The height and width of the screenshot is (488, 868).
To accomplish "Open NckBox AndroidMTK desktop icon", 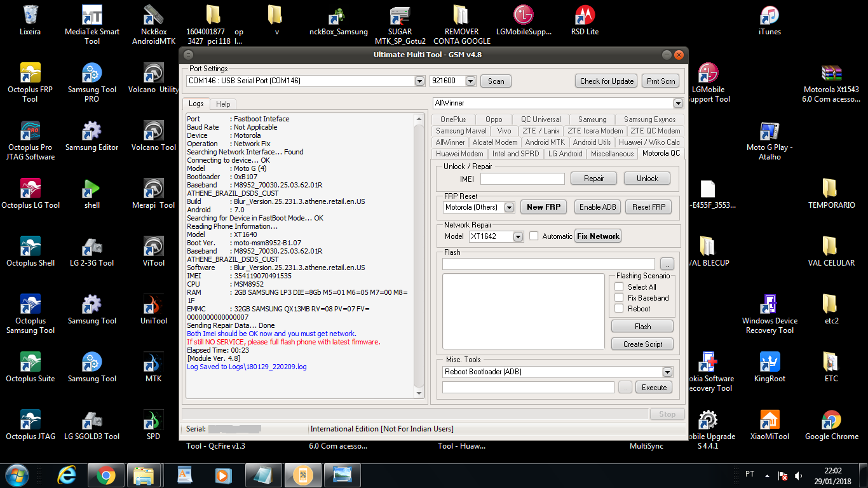I will (x=154, y=25).
